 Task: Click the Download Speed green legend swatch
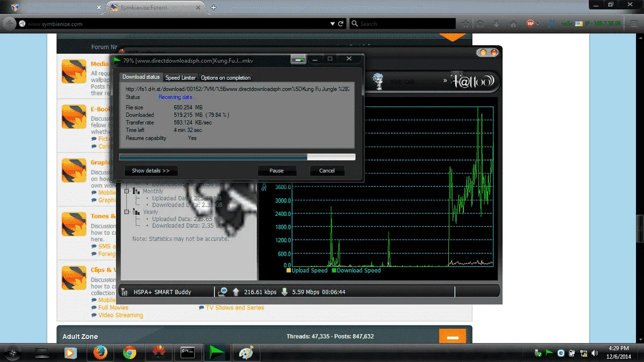(x=334, y=271)
